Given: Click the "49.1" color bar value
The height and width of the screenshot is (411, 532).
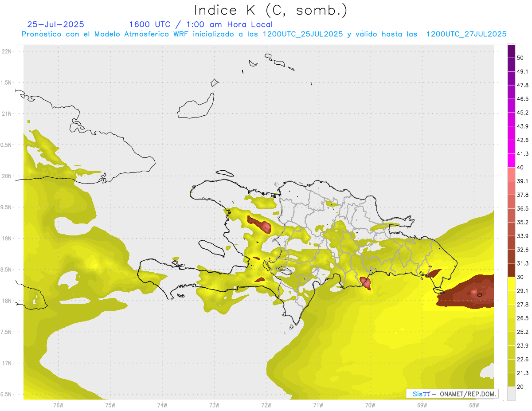Looking at the screenshot, I should point(523,71).
